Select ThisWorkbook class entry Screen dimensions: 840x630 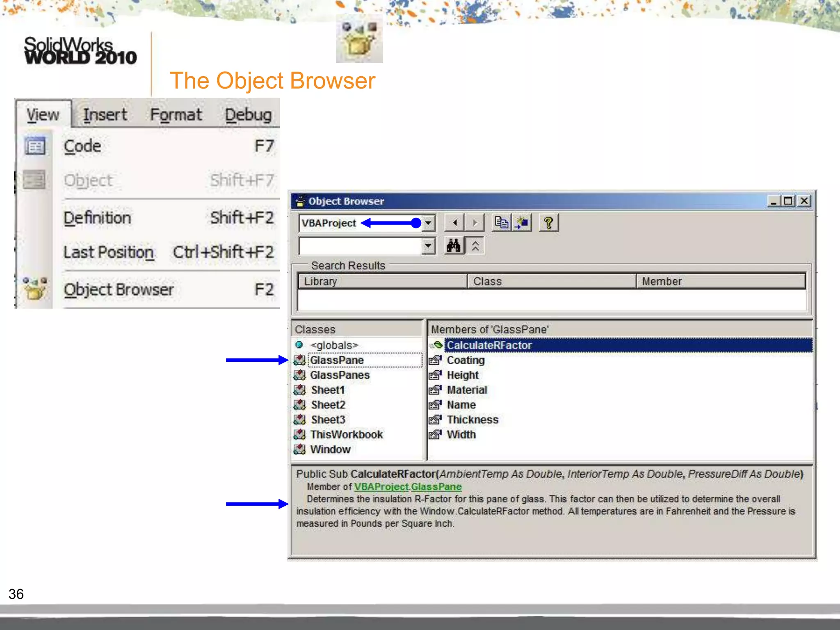coord(346,434)
